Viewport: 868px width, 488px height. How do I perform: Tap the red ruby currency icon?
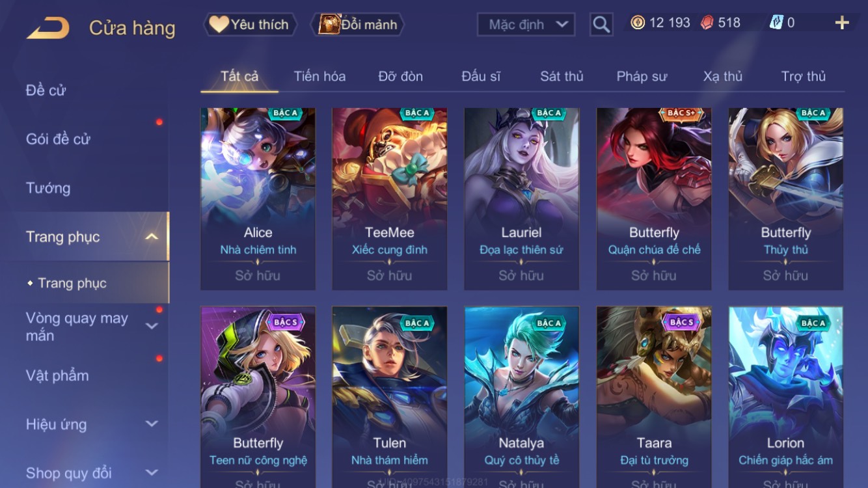tap(707, 23)
